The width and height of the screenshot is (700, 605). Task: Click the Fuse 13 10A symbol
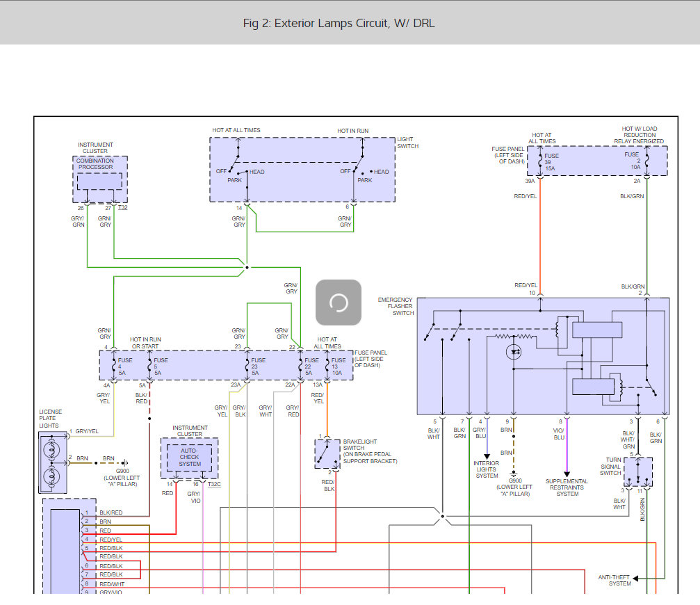pyautogui.click(x=327, y=365)
